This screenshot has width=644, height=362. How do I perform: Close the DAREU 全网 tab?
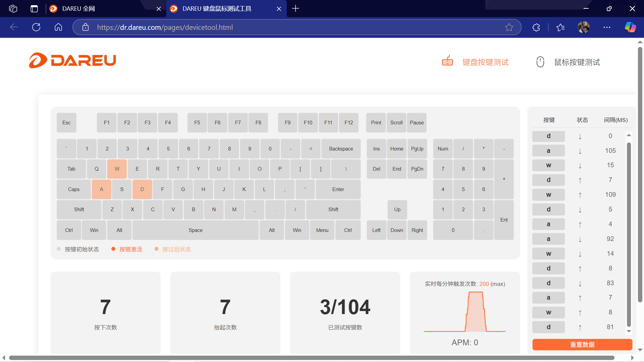point(159,9)
